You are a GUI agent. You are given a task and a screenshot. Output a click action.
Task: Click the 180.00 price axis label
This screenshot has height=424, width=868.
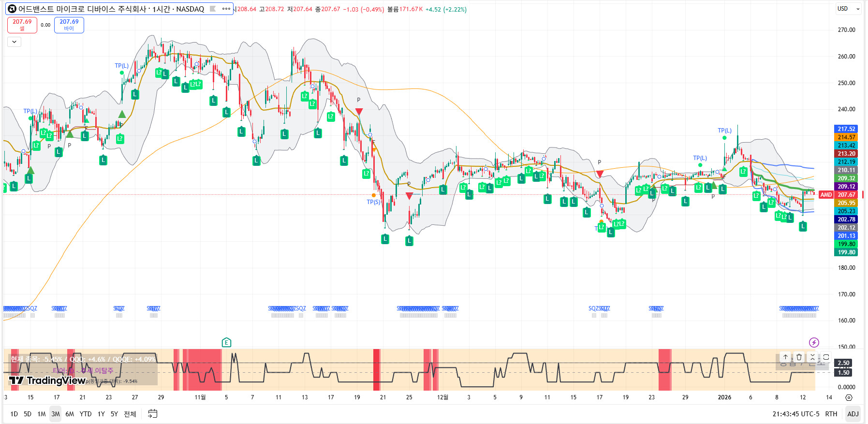coord(846,268)
